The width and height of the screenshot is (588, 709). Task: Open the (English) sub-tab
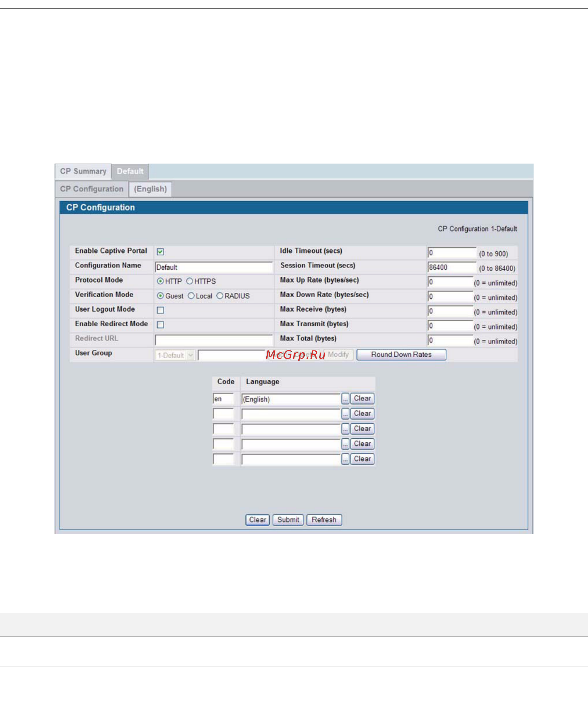[151, 189]
